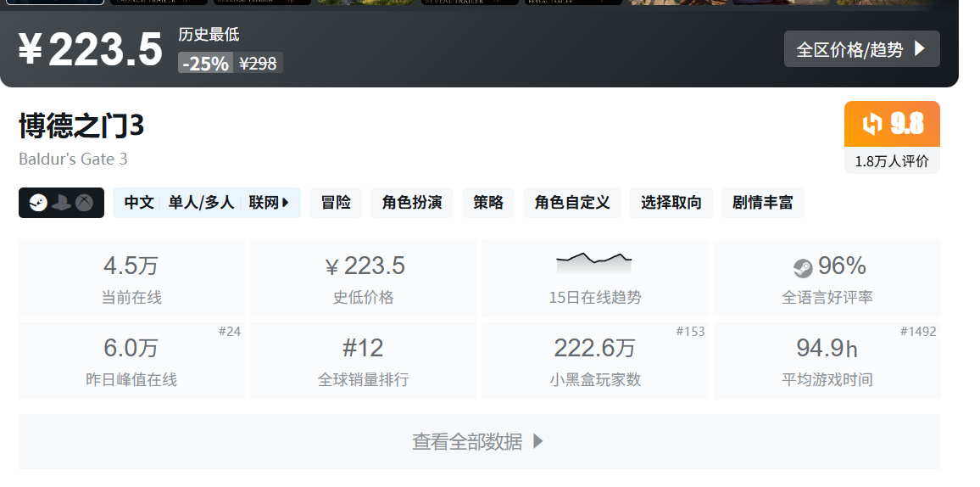The image size is (980, 487).
Task: Expand the 中文 单人/多人 联网 info tag
Action: [x=207, y=203]
